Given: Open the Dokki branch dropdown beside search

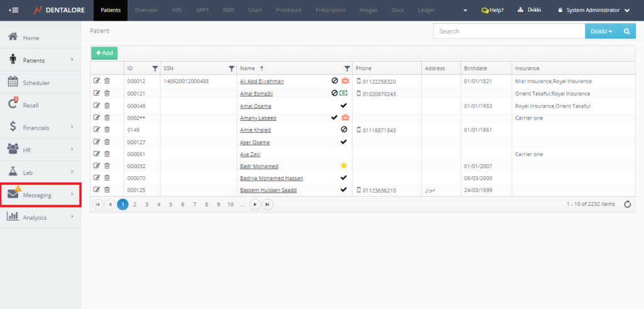Looking at the screenshot, I should [601, 31].
